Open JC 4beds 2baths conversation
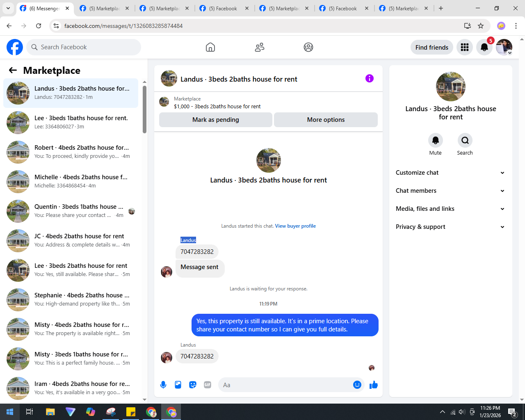This screenshot has width=525, height=420. point(71,241)
